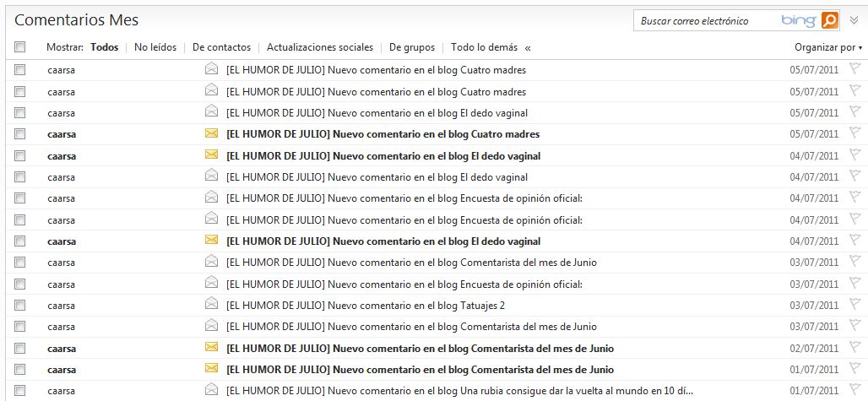
Task: Check box of unread Comentarista message dated 01/07/2011
Action: (20, 370)
